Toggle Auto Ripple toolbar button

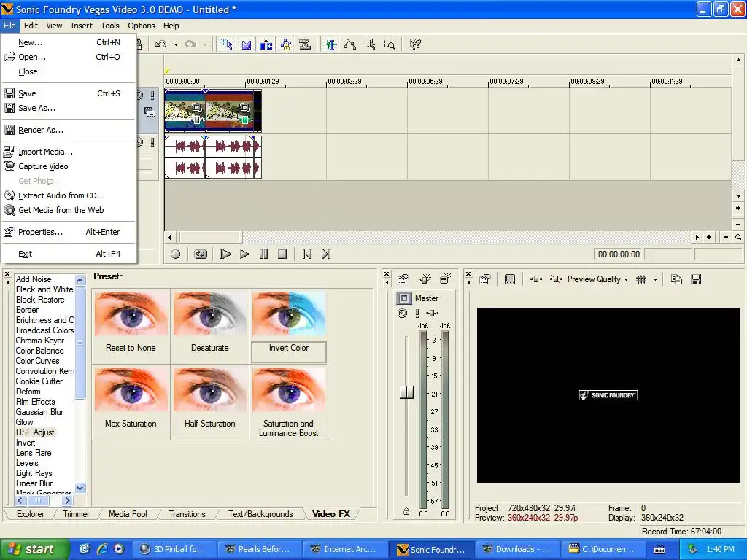point(266,44)
